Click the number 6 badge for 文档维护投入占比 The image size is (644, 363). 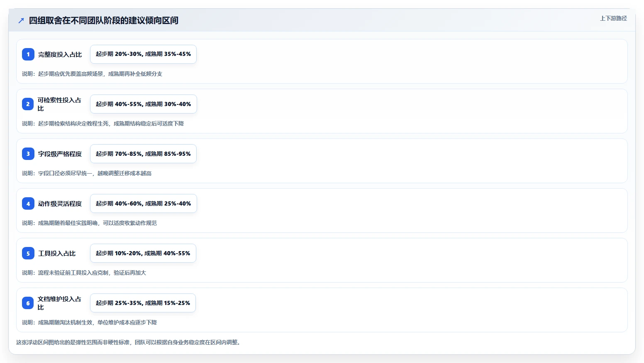[x=28, y=303]
